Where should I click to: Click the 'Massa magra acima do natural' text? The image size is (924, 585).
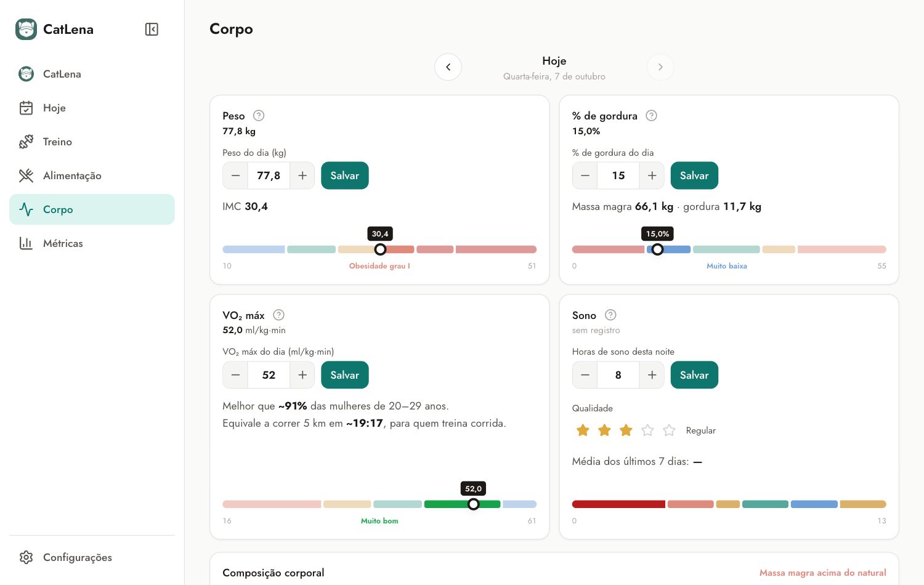point(823,573)
